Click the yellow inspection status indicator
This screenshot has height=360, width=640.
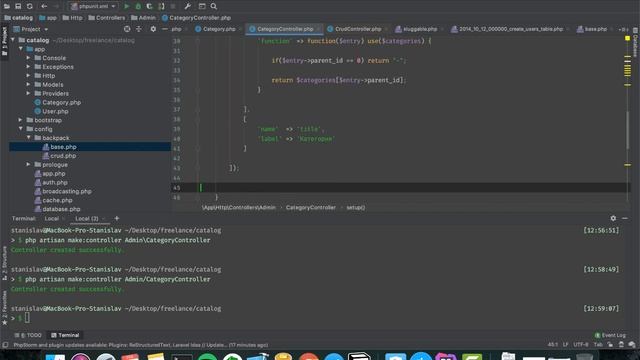(627, 38)
